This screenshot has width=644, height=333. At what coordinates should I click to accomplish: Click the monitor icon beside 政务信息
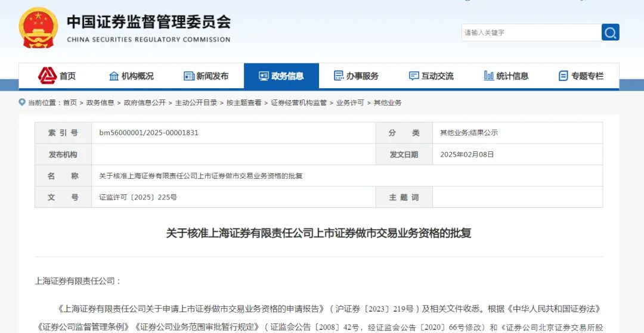[264, 76]
